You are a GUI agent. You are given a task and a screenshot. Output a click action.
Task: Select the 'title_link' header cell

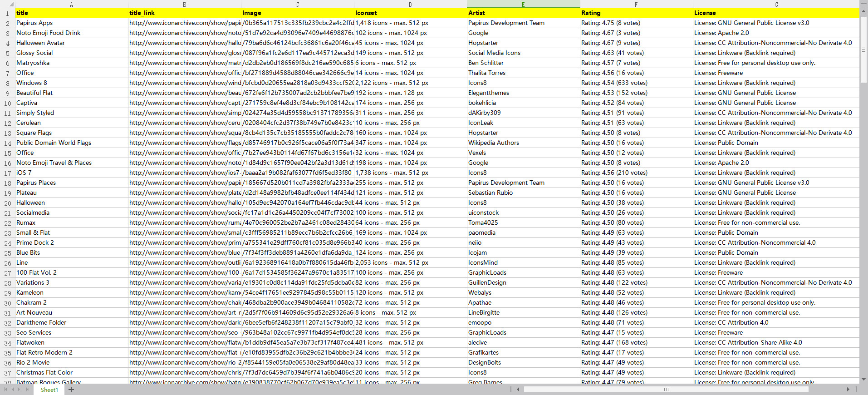184,13
